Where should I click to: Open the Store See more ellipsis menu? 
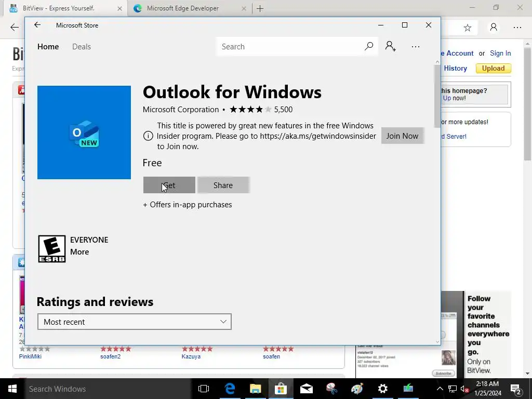(416, 46)
